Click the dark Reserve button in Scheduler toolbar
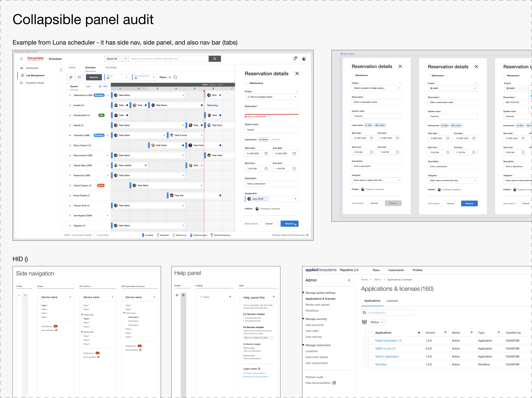Viewport: 532px width, 398px height. coord(94,77)
